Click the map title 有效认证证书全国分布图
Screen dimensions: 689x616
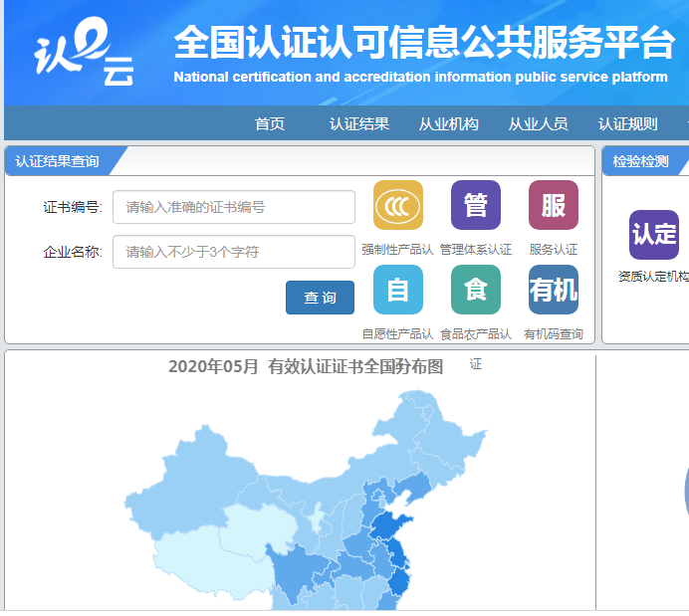[306, 366]
